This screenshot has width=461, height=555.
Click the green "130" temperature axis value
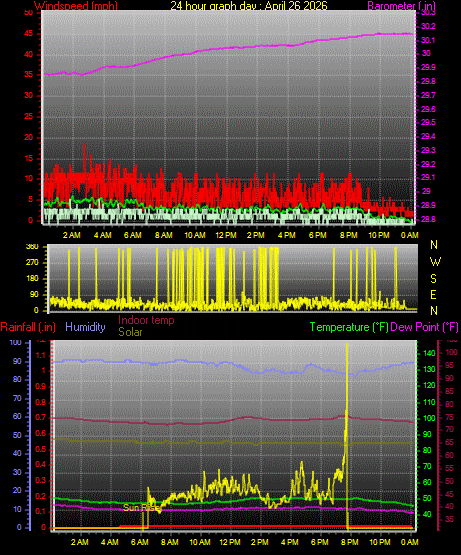pos(429,369)
